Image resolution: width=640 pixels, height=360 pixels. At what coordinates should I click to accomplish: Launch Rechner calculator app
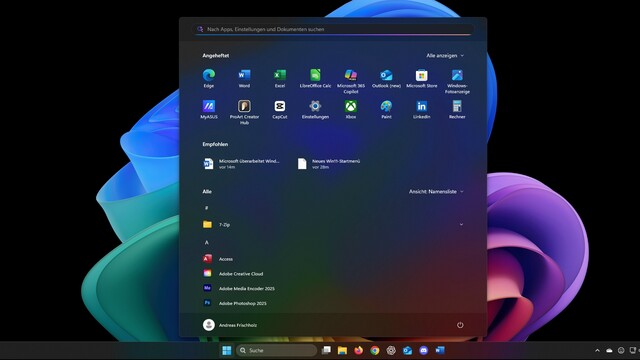457,109
